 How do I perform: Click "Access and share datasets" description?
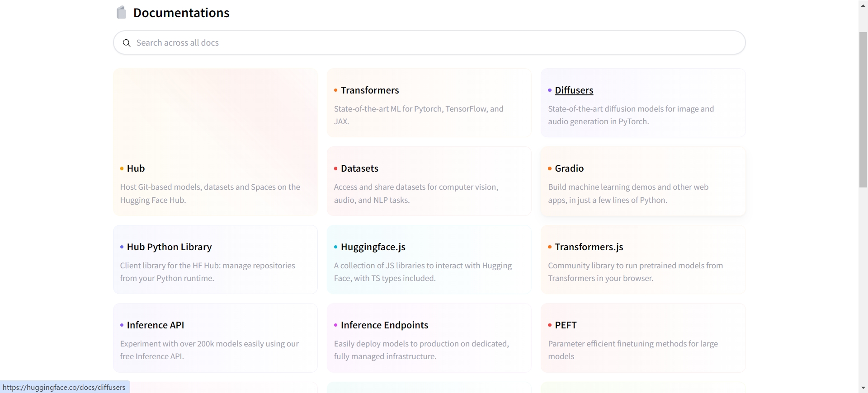(416, 193)
